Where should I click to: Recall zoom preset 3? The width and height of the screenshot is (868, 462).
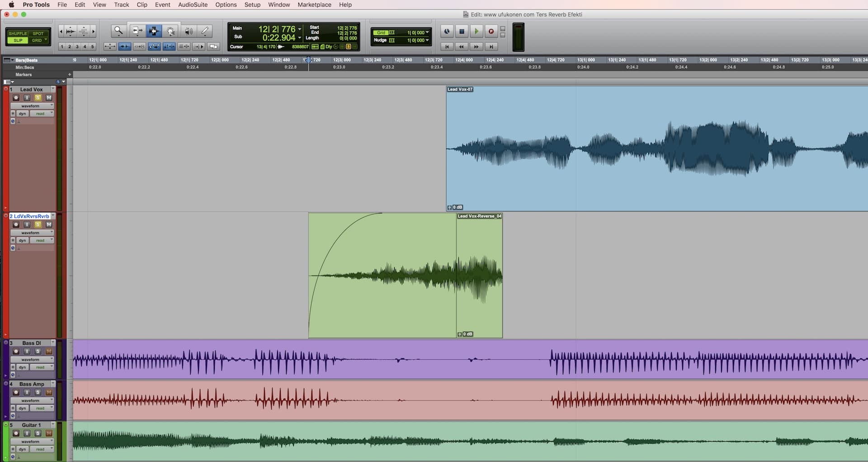[x=77, y=47]
